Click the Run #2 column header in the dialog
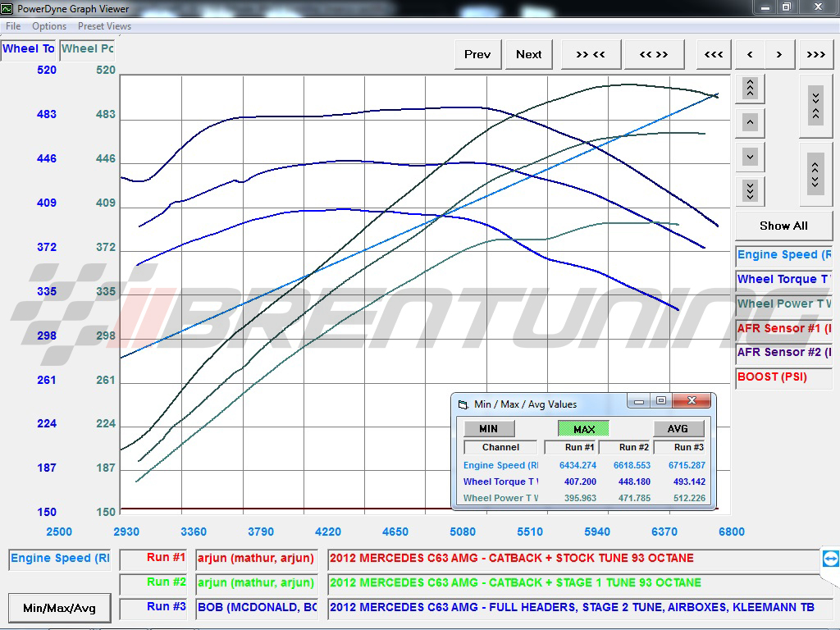 pyautogui.click(x=625, y=447)
